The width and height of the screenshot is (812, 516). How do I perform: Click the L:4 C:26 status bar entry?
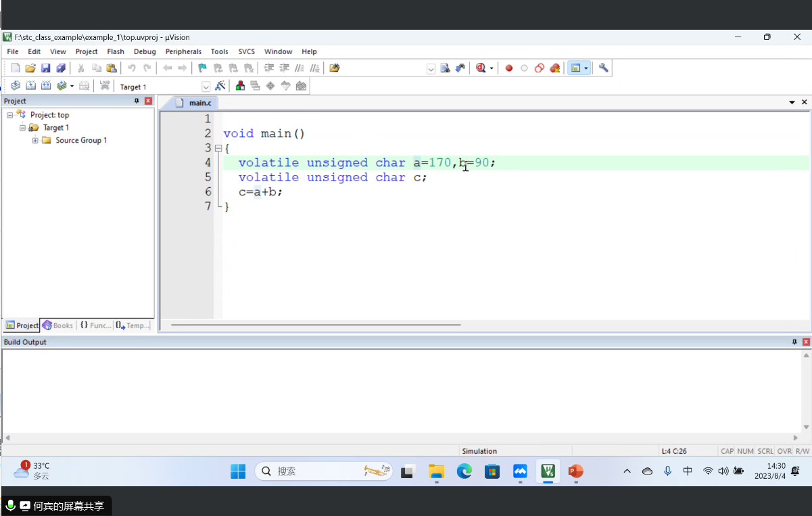point(675,451)
